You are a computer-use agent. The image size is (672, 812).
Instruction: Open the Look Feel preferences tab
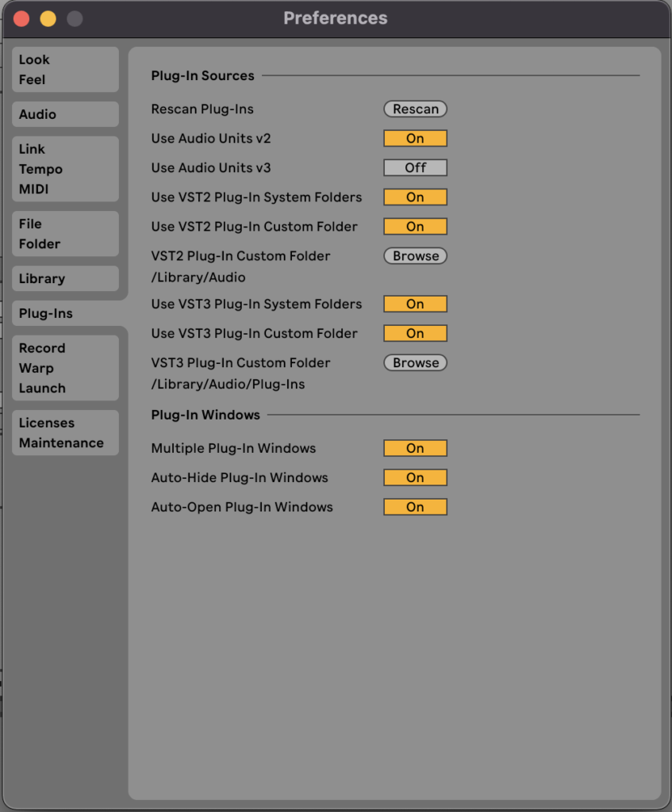click(x=65, y=70)
